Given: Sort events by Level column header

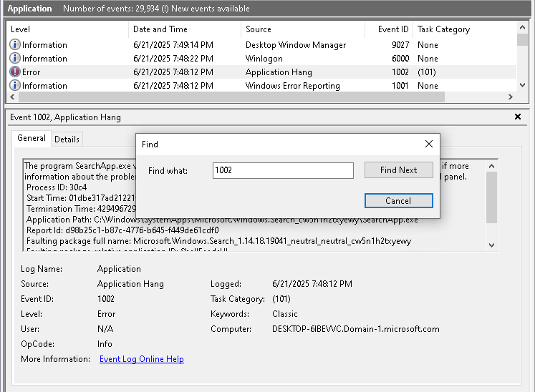Looking at the screenshot, I should coord(67,29).
